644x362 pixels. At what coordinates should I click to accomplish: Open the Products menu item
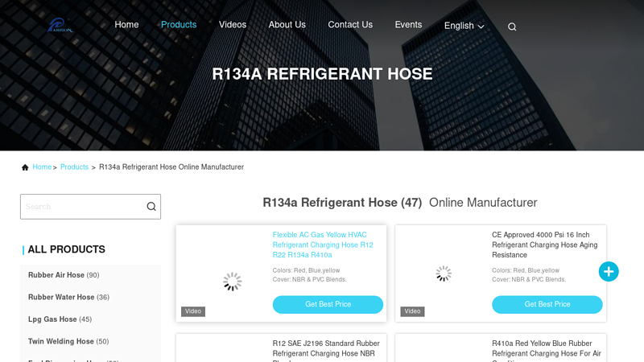(179, 25)
